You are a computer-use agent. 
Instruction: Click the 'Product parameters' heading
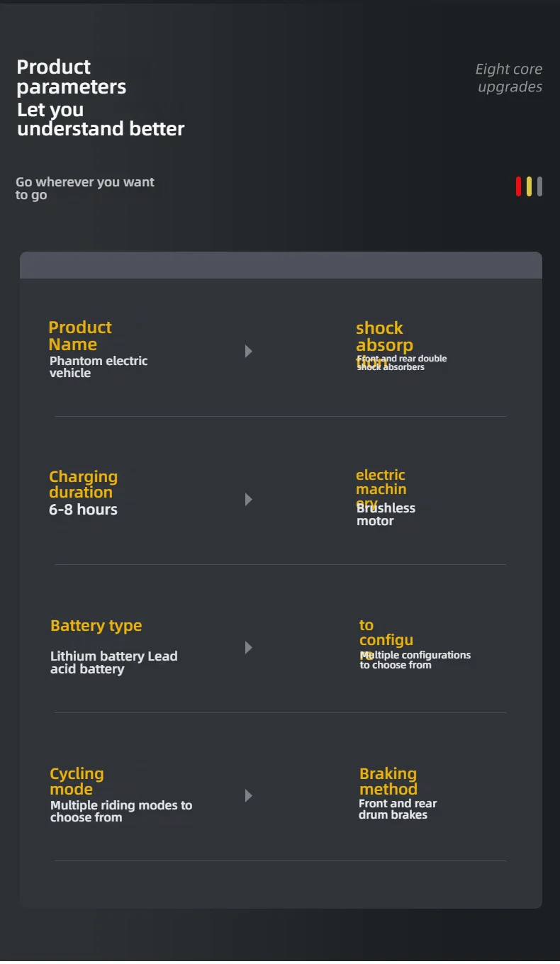[x=71, y=77]
